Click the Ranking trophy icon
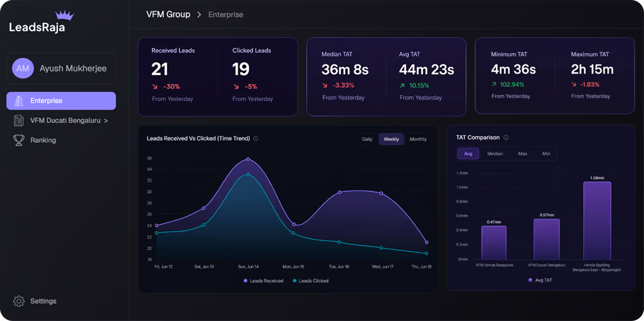This screenshot has height=321, width=644. click(19, 140)
